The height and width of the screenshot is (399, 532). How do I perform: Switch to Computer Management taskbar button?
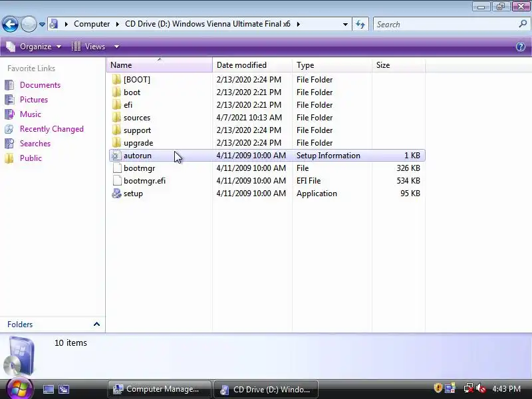pyautogui.click(x=159, y=389)
